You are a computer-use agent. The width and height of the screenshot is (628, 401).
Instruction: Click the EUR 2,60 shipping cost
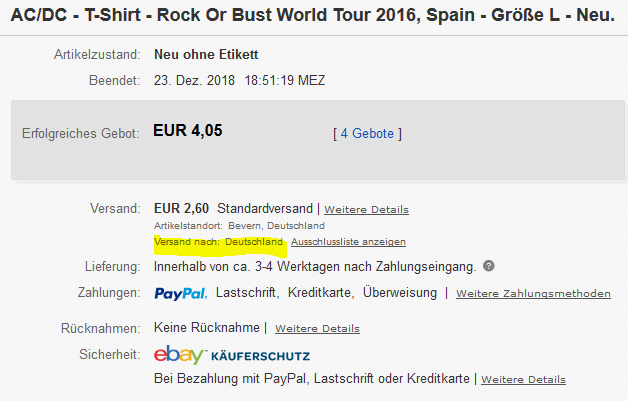click(182, 209)
